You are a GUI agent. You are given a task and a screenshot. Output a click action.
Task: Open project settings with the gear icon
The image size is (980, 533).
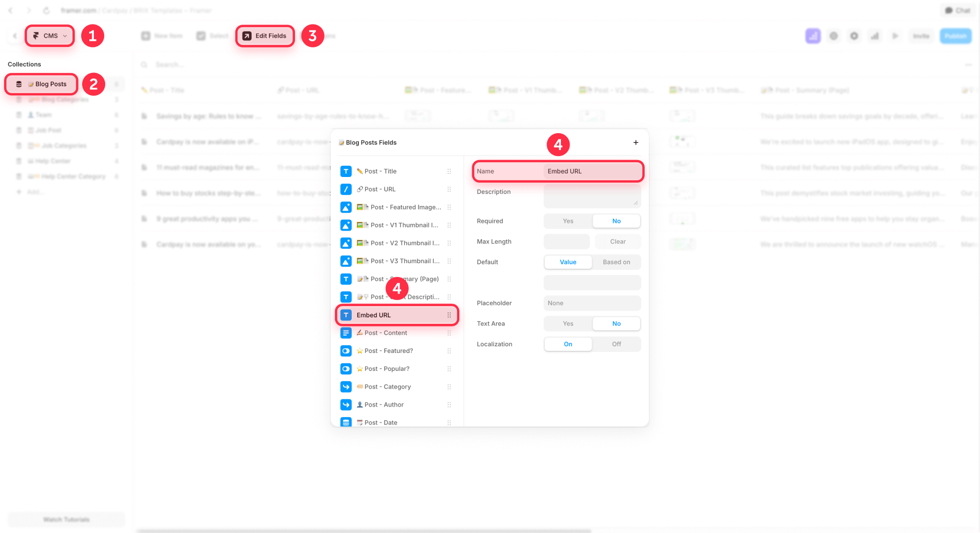(x=854, y=36)
